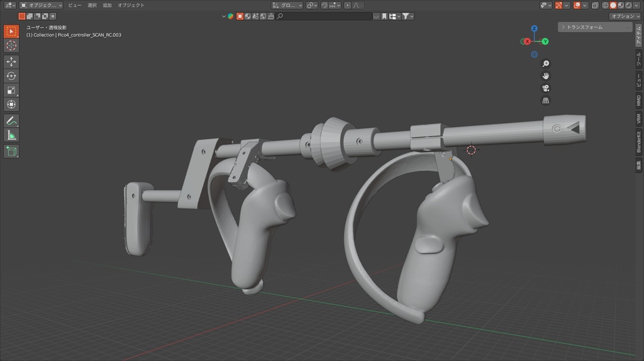This screenshot has width=644, height=361.
Task: Click the bookmark icon beside search field
Action: [384, 16]
